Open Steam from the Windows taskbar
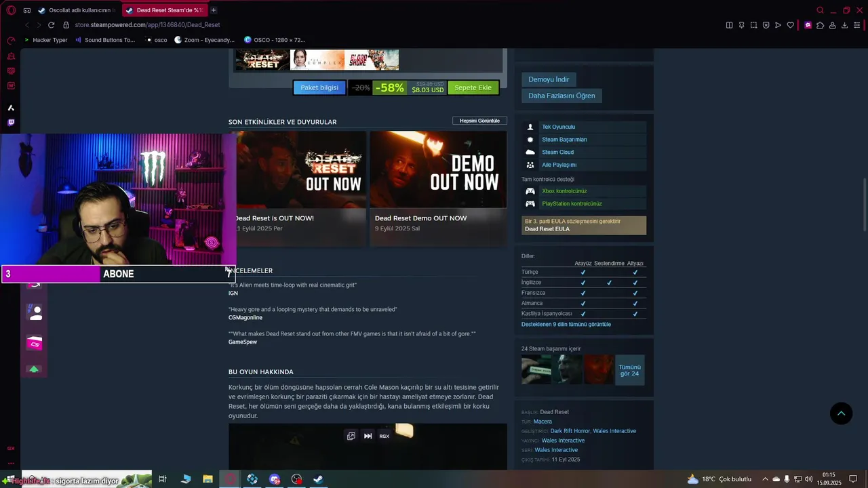The height and width of the screenshot is (488, 868). 317,479
